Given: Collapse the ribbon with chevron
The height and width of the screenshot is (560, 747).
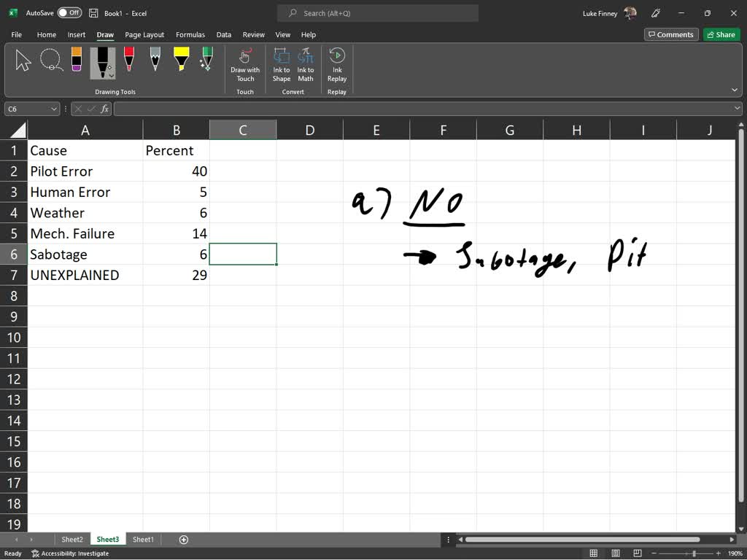Looking at the screenshot, I should point(734,90).
